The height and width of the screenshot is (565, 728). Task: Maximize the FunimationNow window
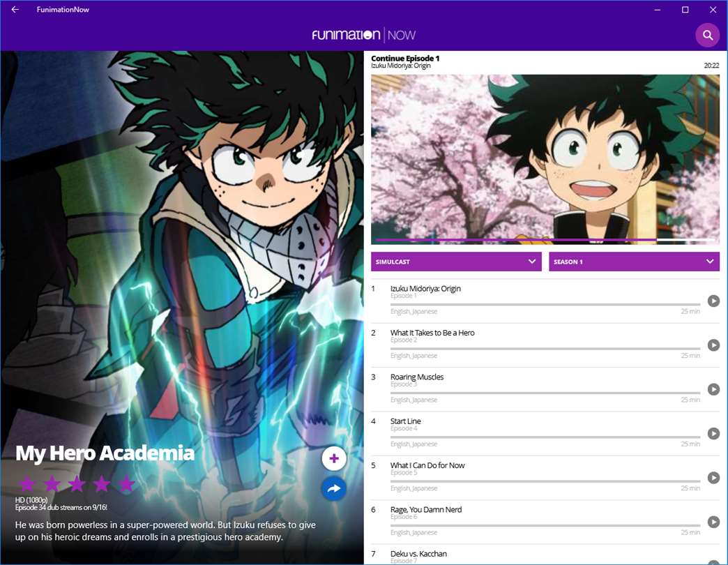[x=685, y=9]
